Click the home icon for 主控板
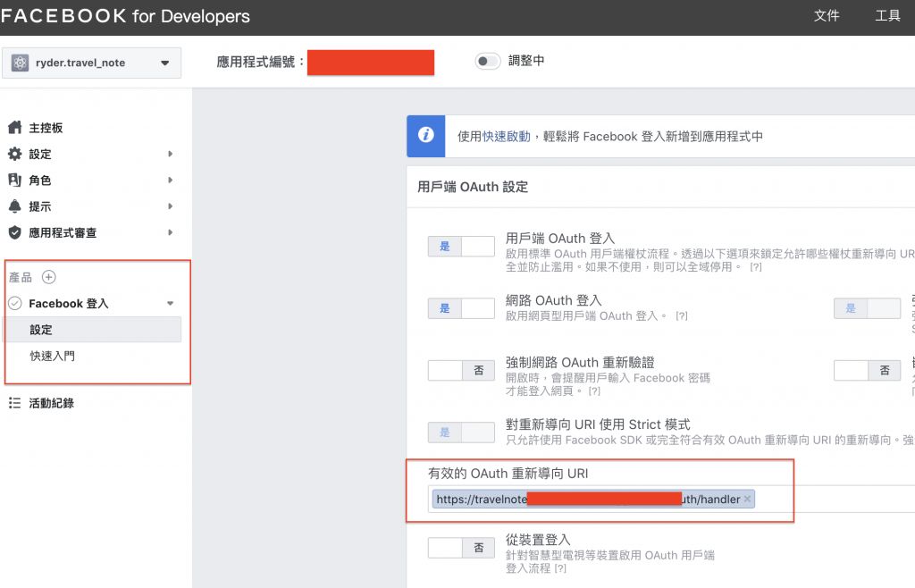The image size is (915, 588). point(14,127)
